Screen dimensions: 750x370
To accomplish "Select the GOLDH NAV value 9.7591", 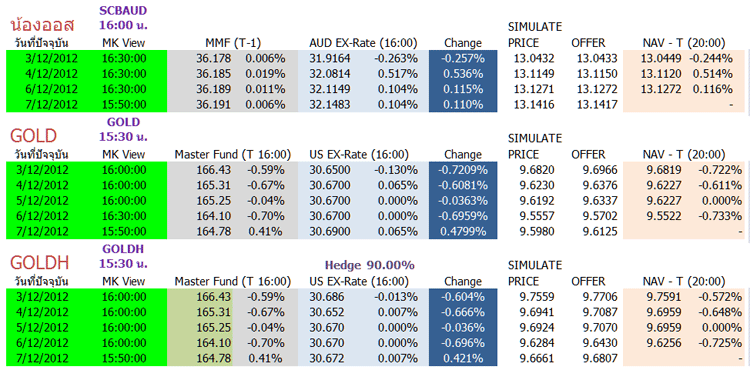I will pos(663,297).
